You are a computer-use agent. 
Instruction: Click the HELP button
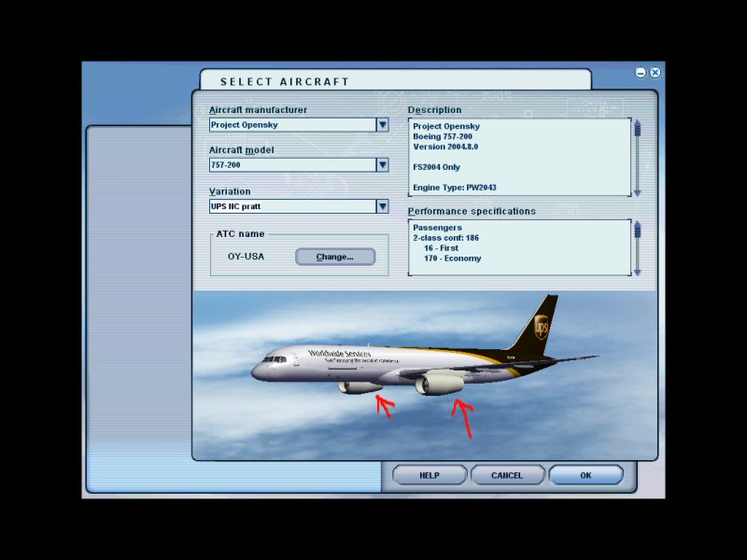coord(430,475)
